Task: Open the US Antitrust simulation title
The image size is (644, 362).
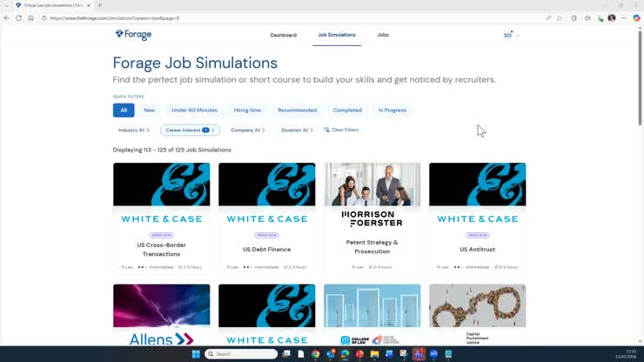Action: pyautogui.click(x=477, y=250)
